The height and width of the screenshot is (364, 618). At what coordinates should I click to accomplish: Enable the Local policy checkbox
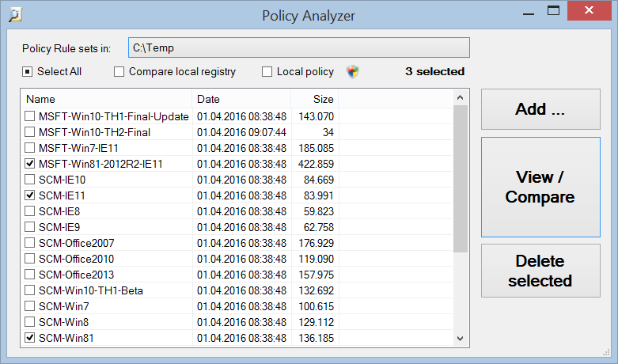click(267, 72)
